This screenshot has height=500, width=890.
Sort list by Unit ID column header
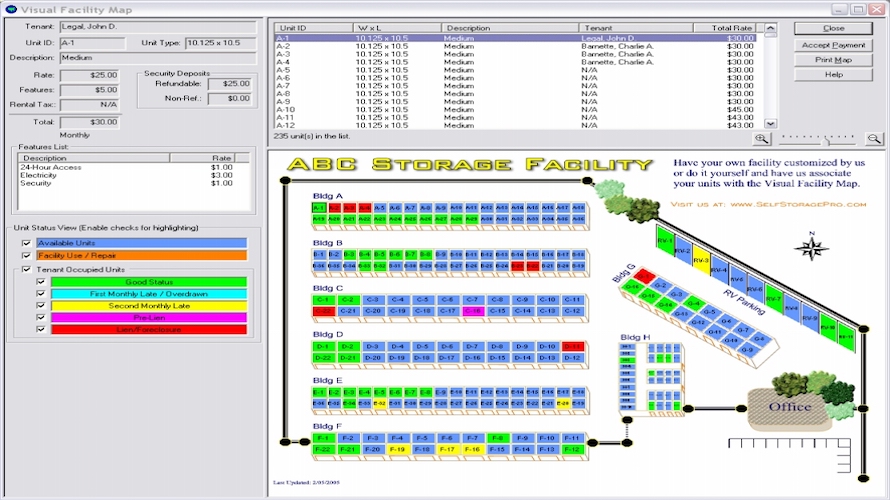click(310, 28)
